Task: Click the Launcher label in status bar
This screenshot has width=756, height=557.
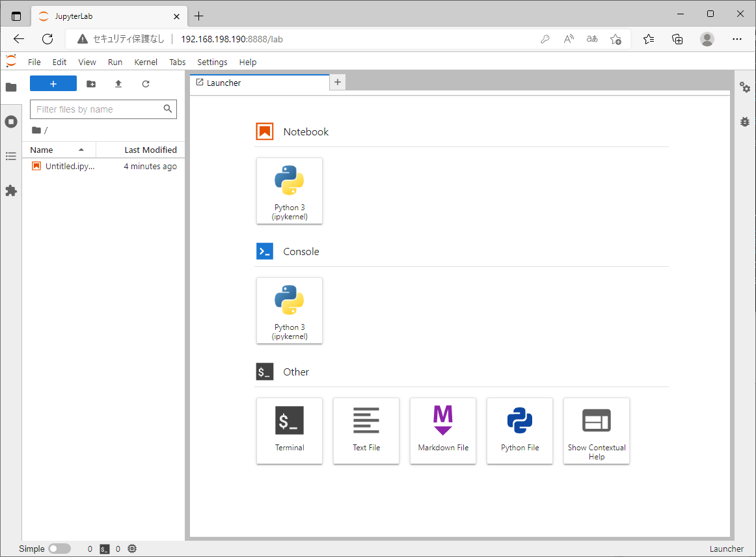Action: click(x=726, y=549)
